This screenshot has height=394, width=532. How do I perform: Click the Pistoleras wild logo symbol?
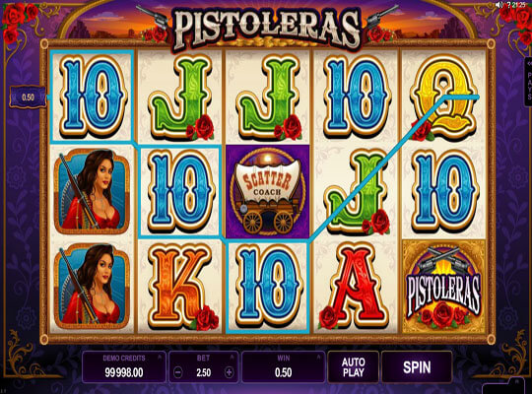tap(443, 287)
